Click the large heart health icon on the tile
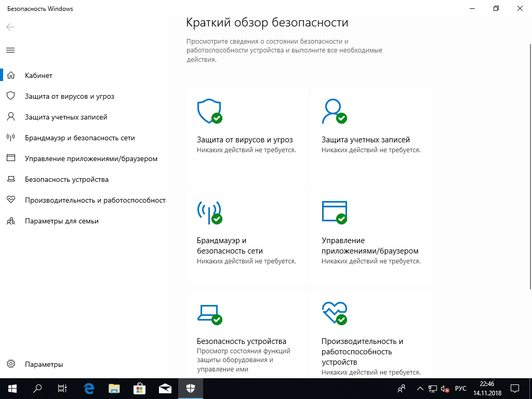The width and height of the screenshot is (532, 399). pos(334,313)
